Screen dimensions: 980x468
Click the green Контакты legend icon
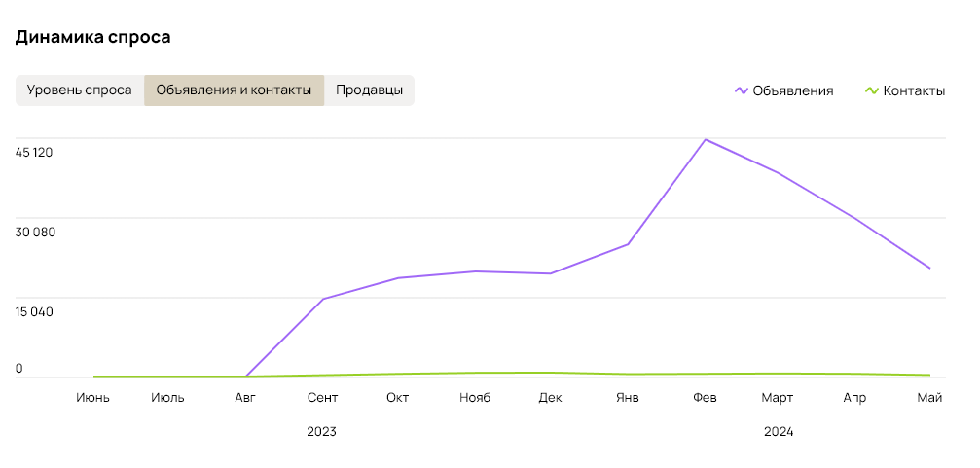tap(871, 90)
